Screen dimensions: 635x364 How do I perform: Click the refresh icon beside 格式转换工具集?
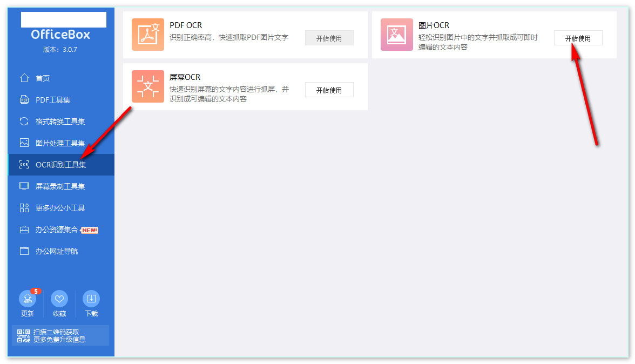pos(24,121)
